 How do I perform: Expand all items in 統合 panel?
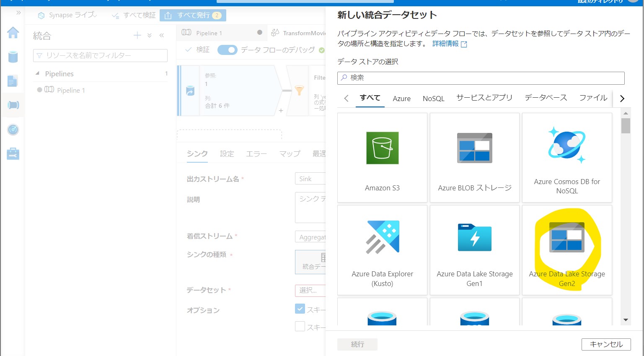click(x=150, y=36)
